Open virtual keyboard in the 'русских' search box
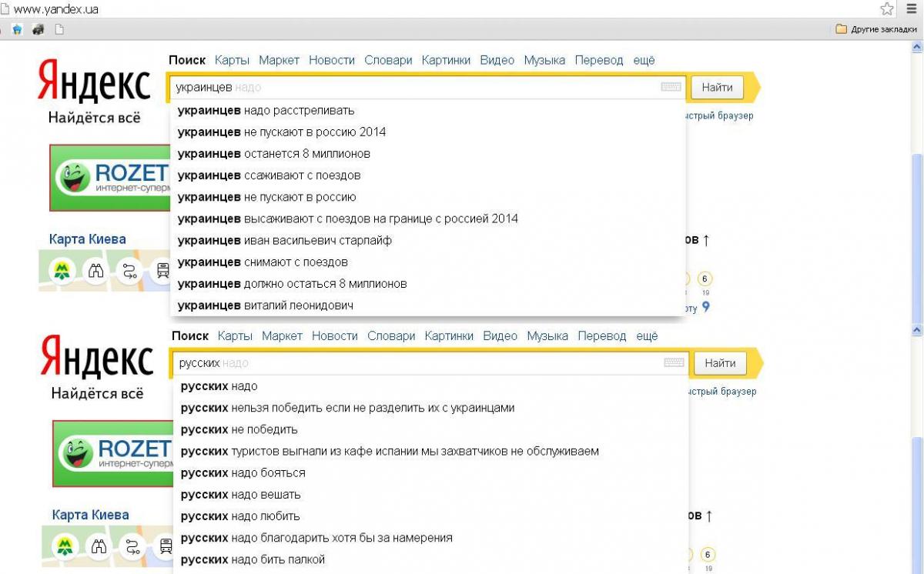This screenshot has height=574, width=924. pyautogui.click(x=674, y=363)
